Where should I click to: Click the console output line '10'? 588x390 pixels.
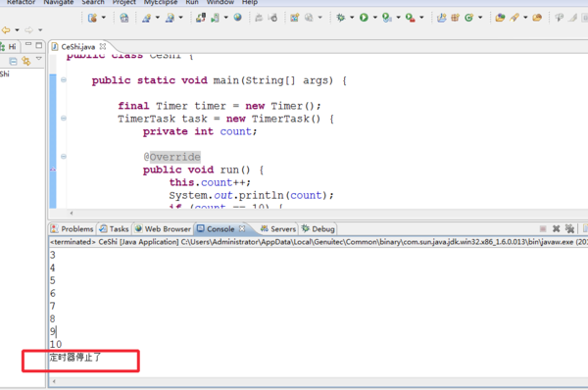pyautogui.click(x=56, y=344)
